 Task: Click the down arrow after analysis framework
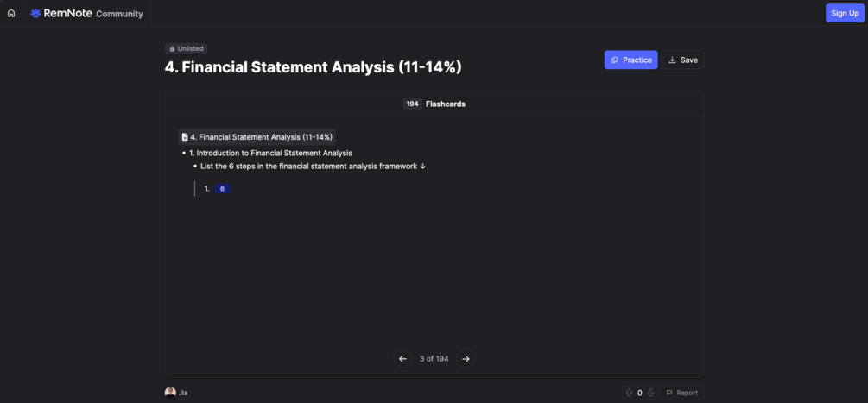(423, 166)
